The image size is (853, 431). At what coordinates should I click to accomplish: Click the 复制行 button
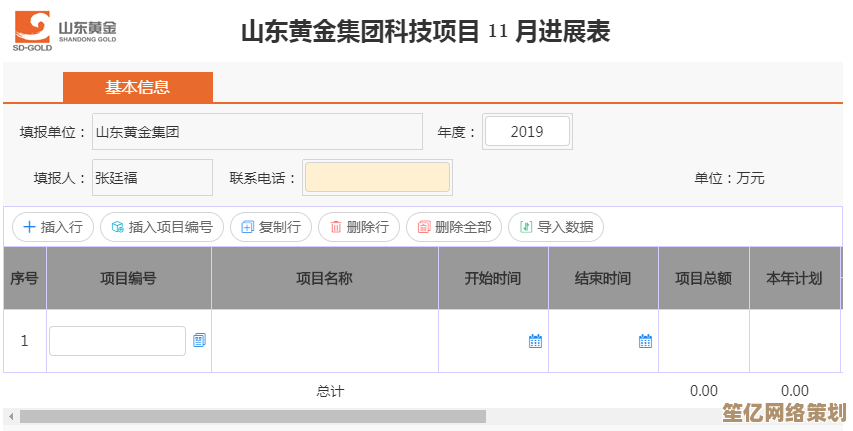pyautogui.click(x=271, y=227)
